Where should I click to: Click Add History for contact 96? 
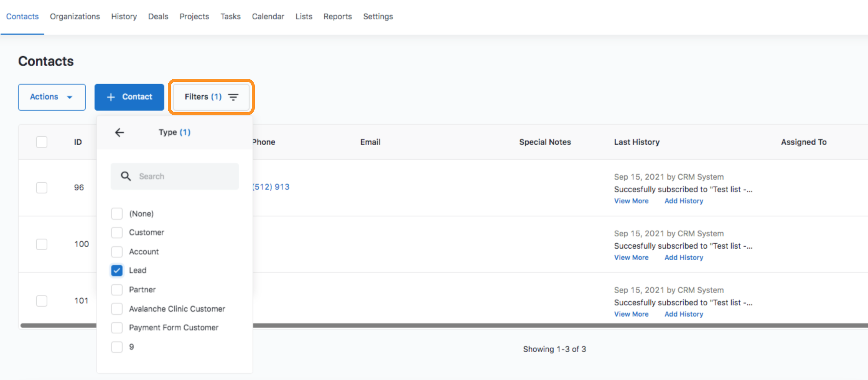coord(683,201)
